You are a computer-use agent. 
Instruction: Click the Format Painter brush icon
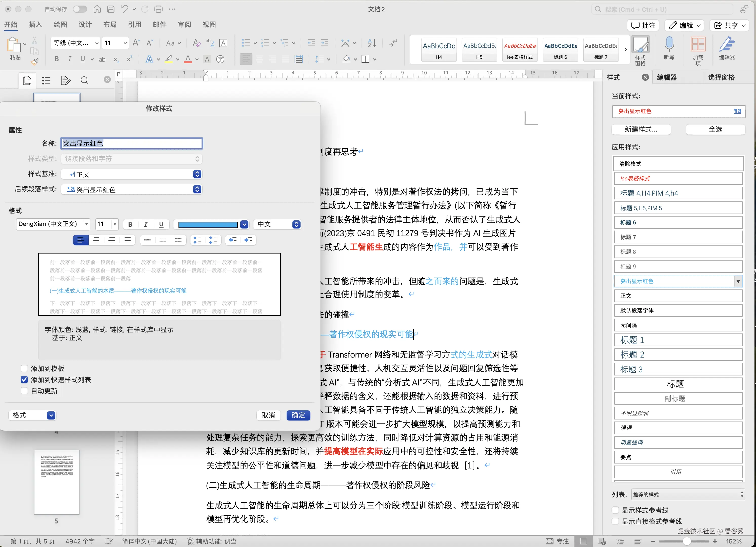tap(35, 62)
